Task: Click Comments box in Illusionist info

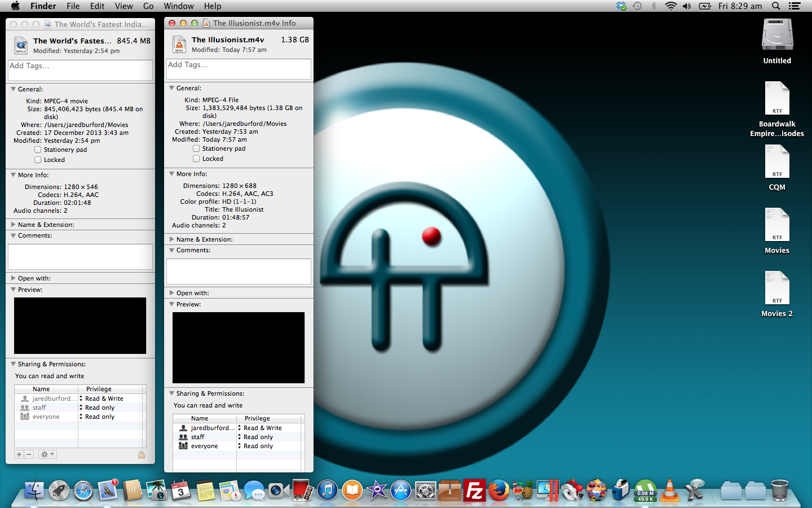Action: point(239,271)
